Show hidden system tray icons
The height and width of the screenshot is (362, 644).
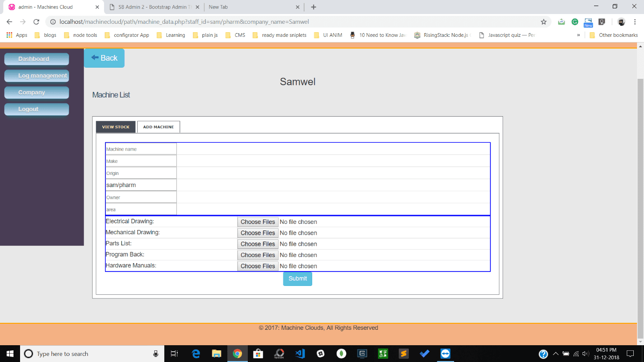pos(555,354)
